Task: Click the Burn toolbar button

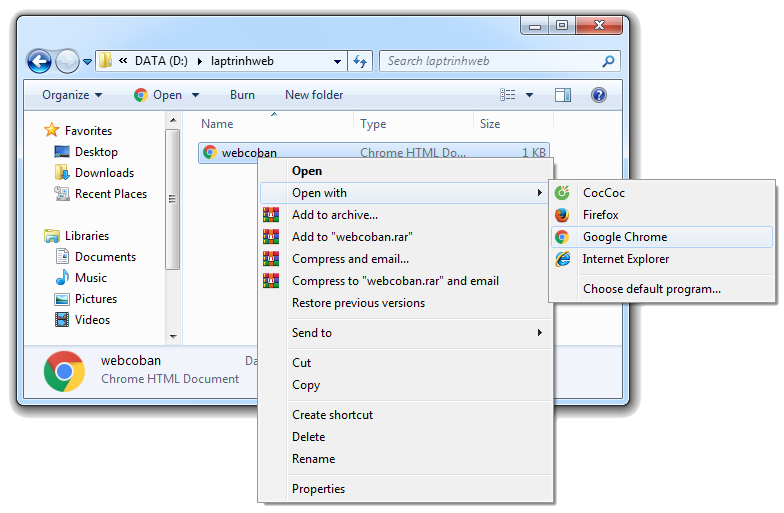Action: coord(242,95)
